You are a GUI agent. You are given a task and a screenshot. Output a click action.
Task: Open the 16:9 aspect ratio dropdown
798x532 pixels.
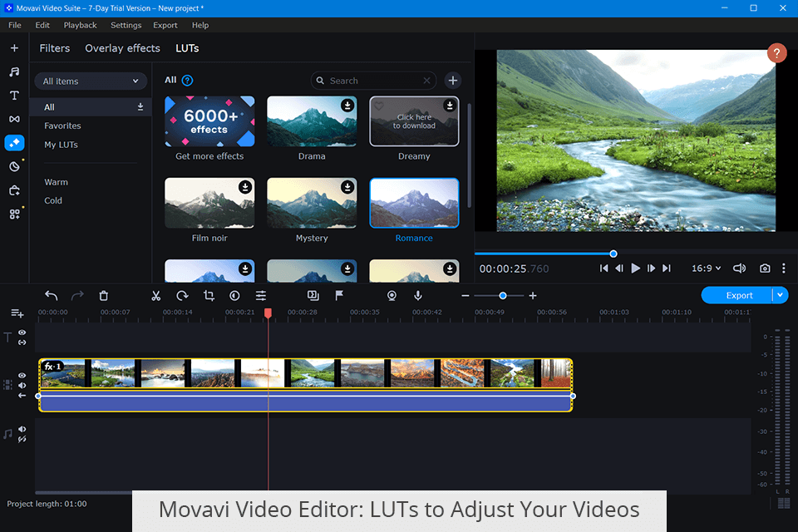click(x=706, y=268)
